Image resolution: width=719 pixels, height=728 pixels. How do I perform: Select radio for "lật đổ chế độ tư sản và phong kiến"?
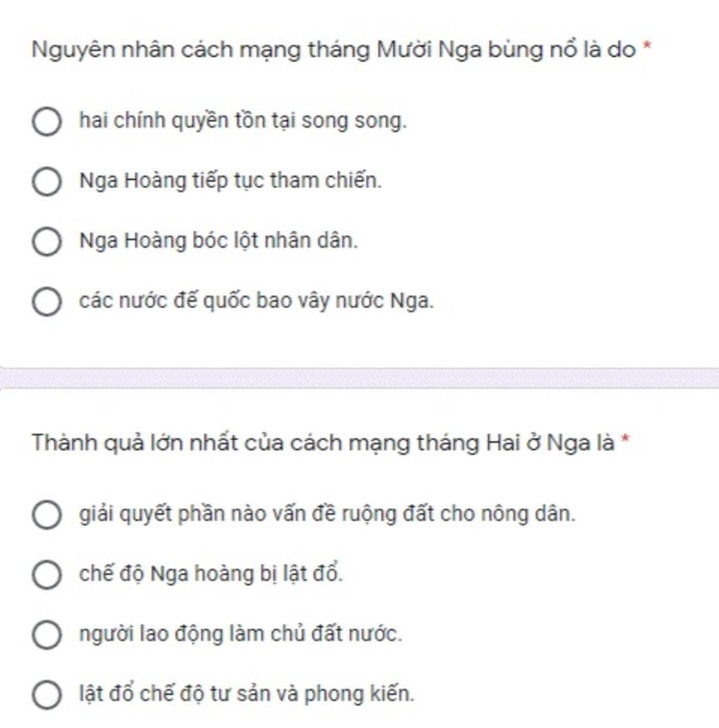tap(46, 695)
